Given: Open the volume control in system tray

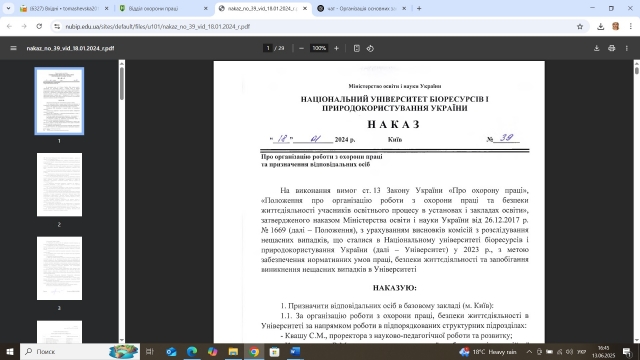Looking at the screenshot, I should coord(569,351).
